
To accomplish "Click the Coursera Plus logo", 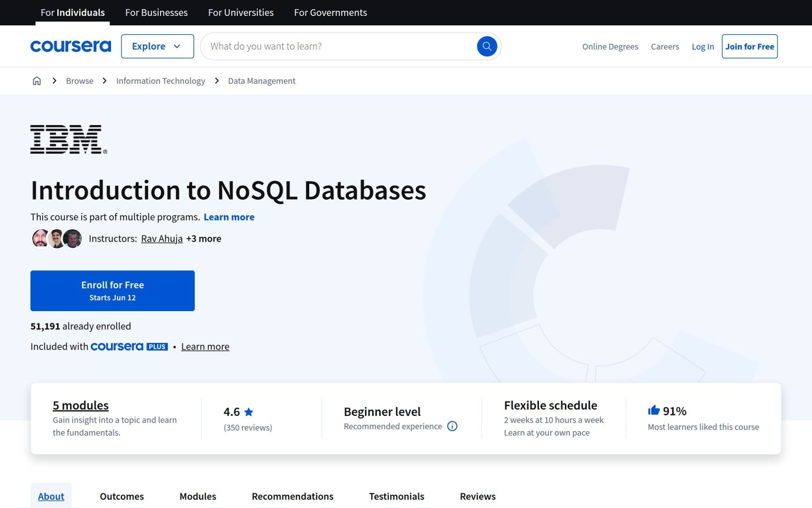I will 129,346.
